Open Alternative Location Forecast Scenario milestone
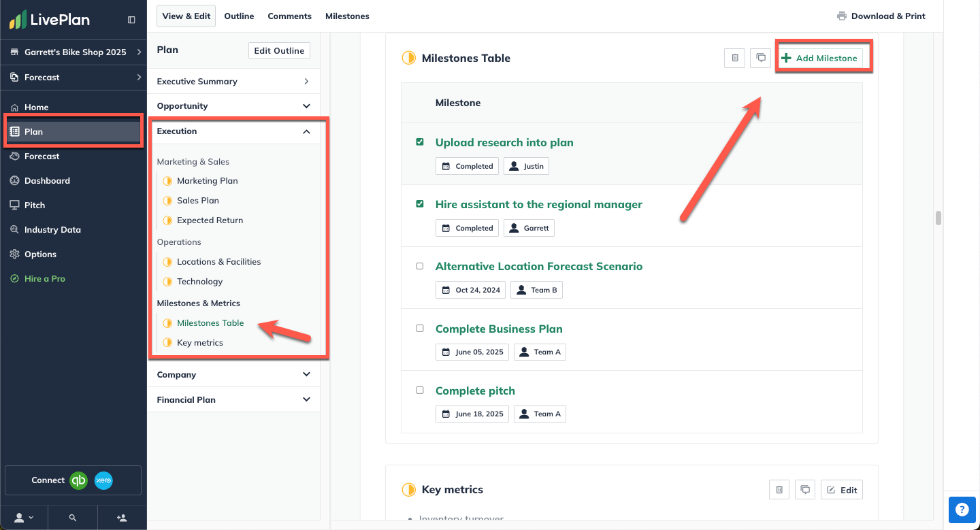 coord(538,267)
